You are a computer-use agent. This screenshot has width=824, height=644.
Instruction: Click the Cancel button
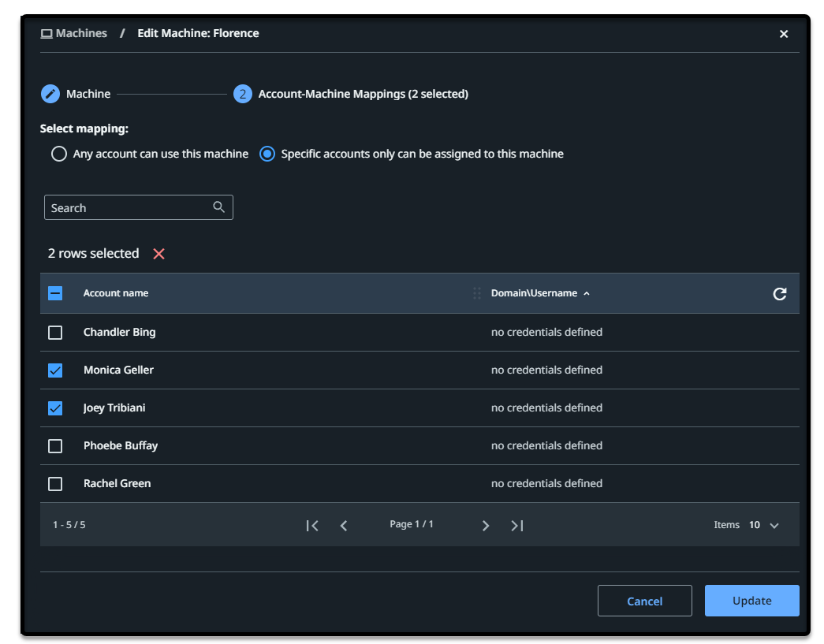[x=645, y=601]
